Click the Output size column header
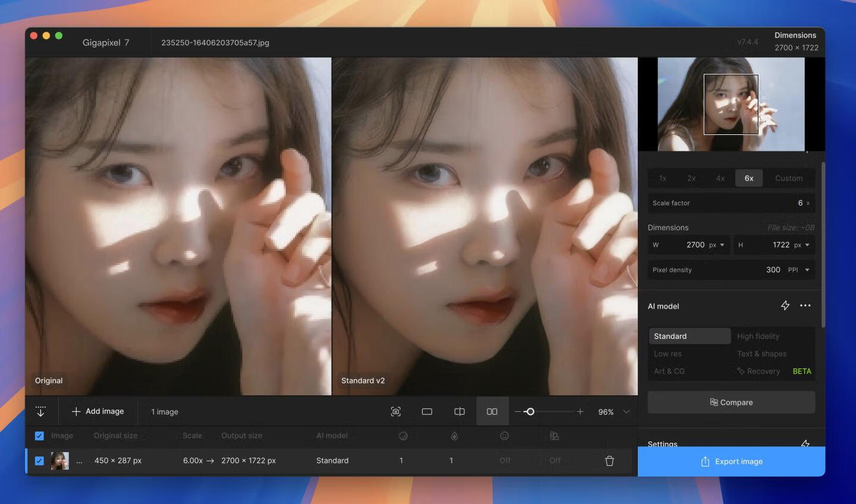Image resolution: width=856 pixels, height=504 pixels. (x=241, y=436)
